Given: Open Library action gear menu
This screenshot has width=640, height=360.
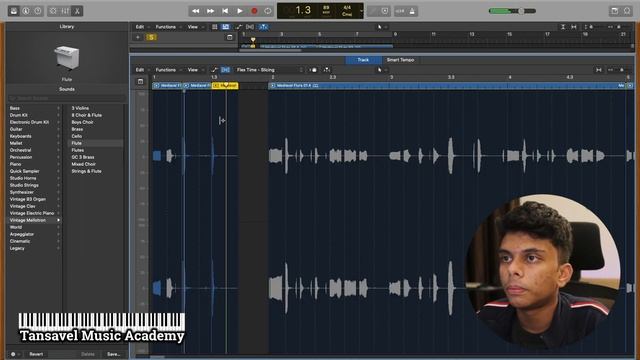Looking at the screenshot, I should [x=14, y=354].
